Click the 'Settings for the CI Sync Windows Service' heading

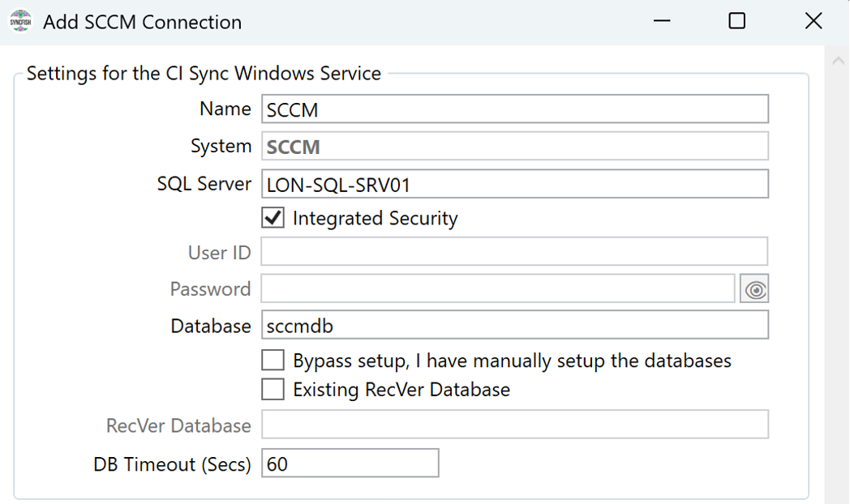click(204, 73)
